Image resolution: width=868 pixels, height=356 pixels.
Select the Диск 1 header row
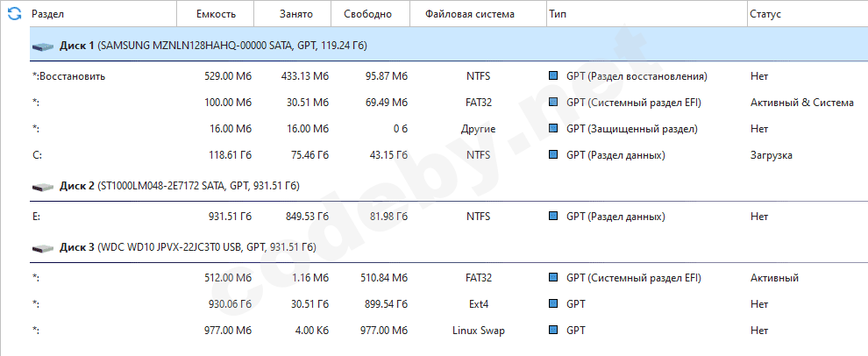click(351, 46)
